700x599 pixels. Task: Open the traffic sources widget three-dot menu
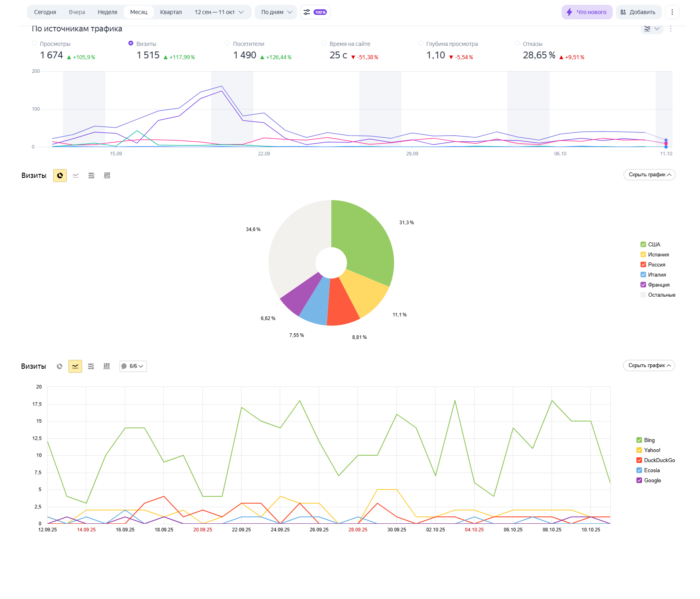pos(671,29)
